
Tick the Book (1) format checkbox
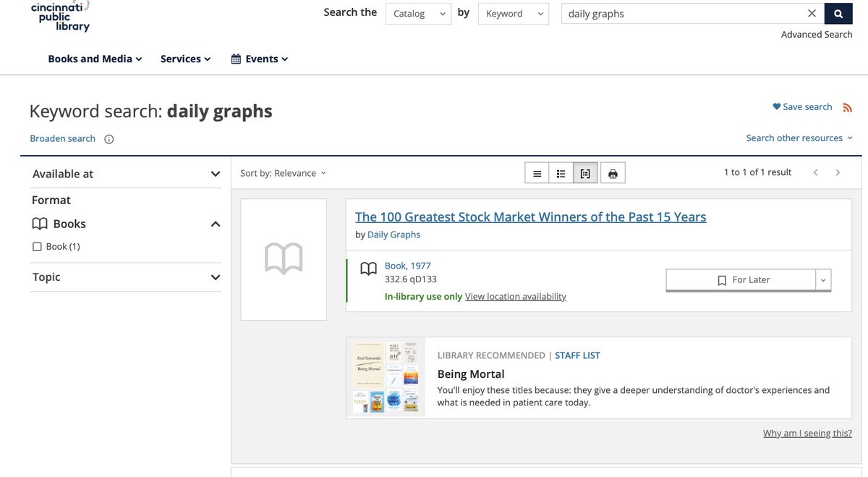click(38, 247)
